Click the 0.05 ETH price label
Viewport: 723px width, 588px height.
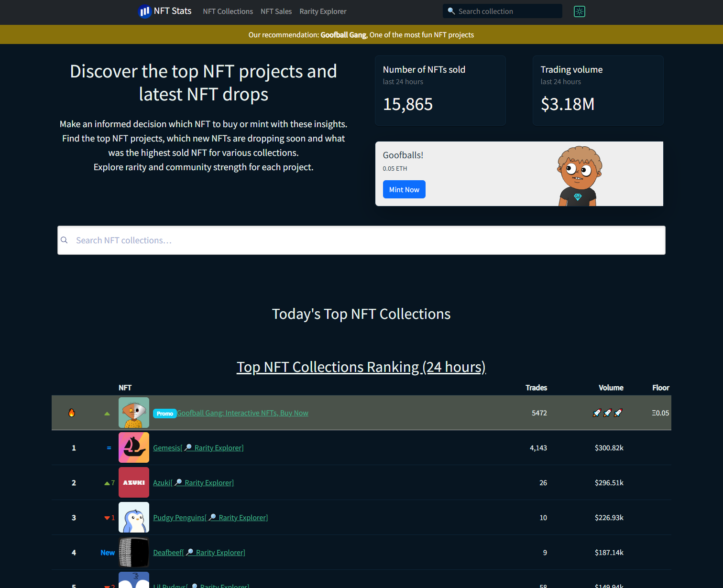(x=395, y=169)
